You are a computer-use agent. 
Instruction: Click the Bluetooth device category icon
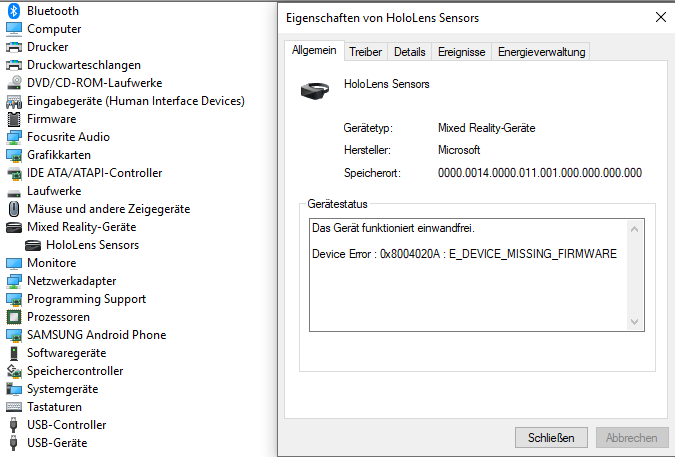tap(14, 11)
